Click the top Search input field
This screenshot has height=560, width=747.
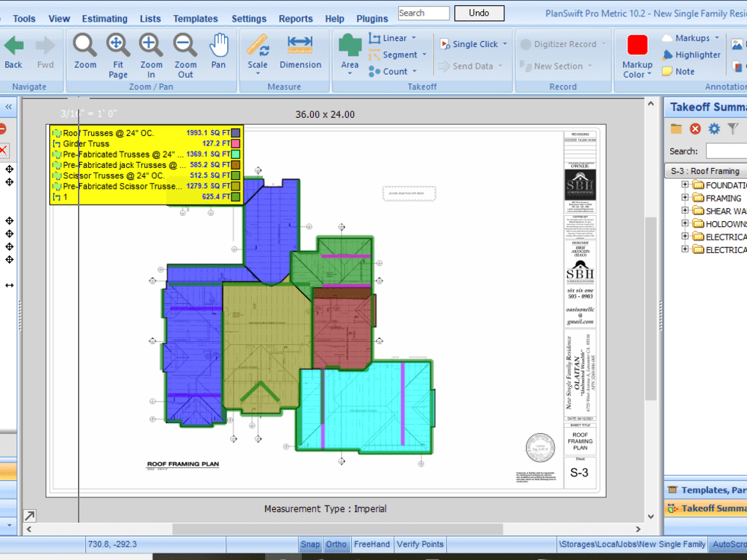(x=424, y=13)
